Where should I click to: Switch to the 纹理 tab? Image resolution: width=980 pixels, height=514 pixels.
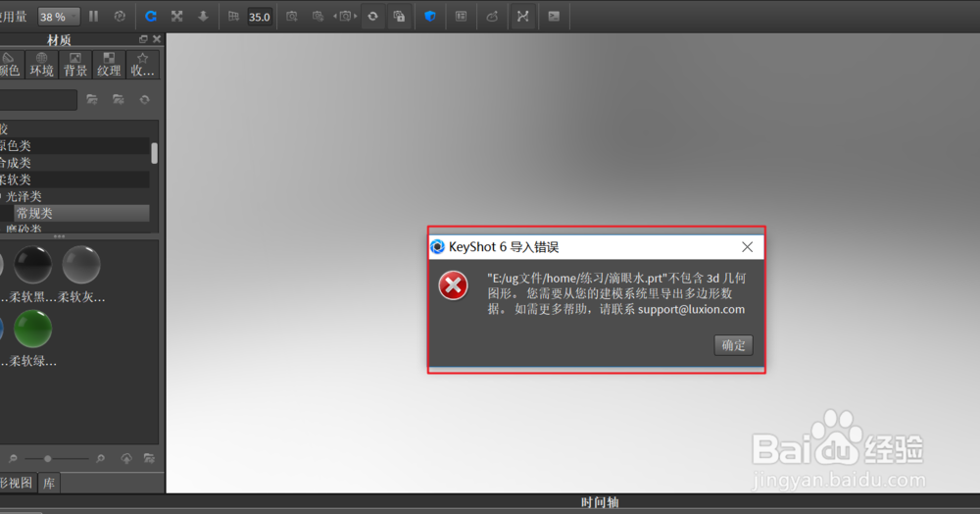pos(109,65)
